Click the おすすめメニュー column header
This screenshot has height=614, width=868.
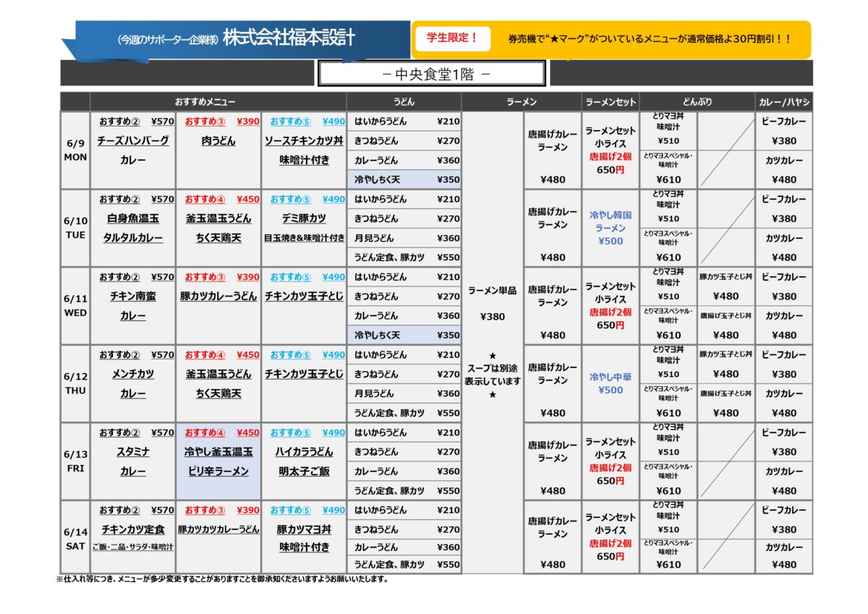coord(205,102)
